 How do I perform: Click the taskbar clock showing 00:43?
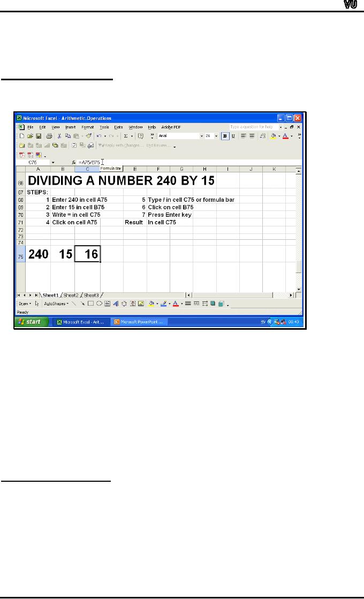click(293, 322)
